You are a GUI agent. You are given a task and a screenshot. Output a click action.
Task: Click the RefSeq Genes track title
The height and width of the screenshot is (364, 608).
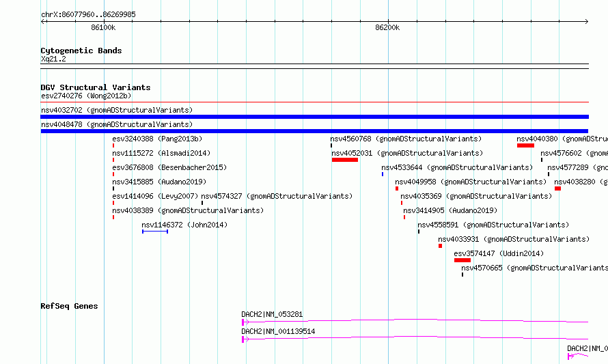69,306
